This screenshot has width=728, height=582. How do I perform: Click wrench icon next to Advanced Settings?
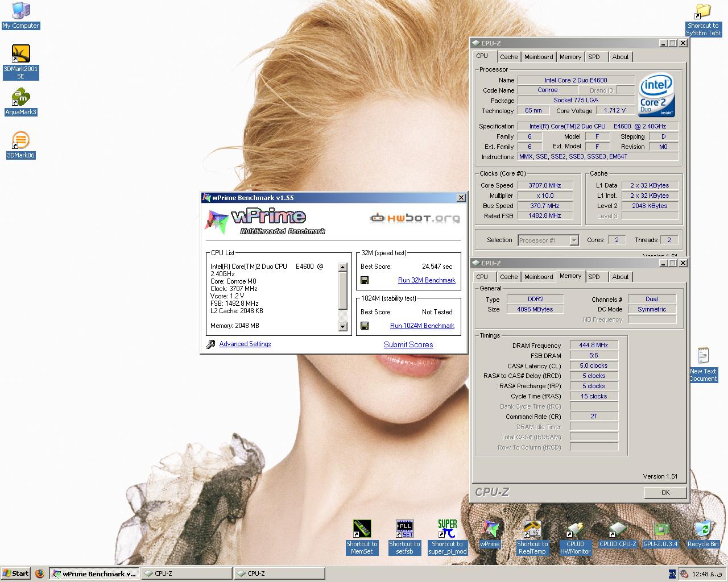210,344
